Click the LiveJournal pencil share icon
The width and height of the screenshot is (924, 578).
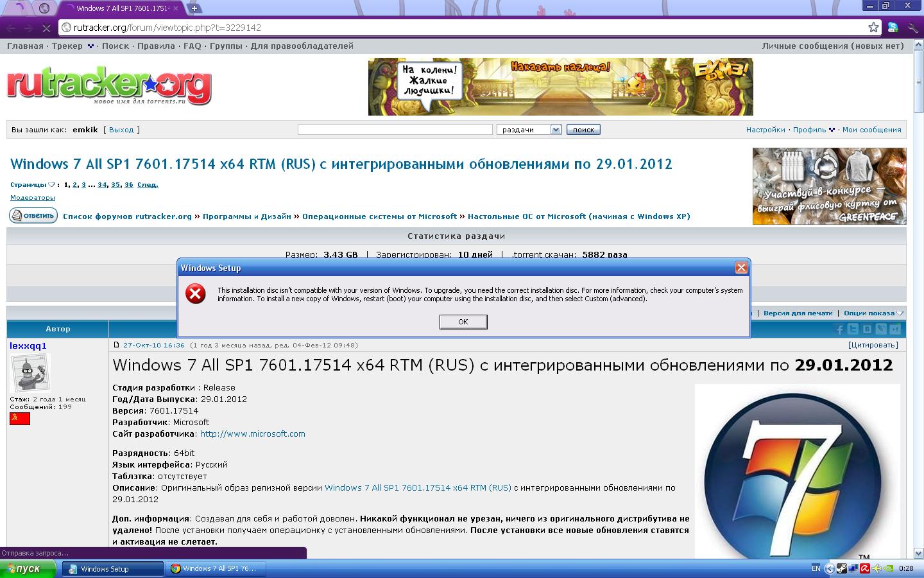coord(881,329)
